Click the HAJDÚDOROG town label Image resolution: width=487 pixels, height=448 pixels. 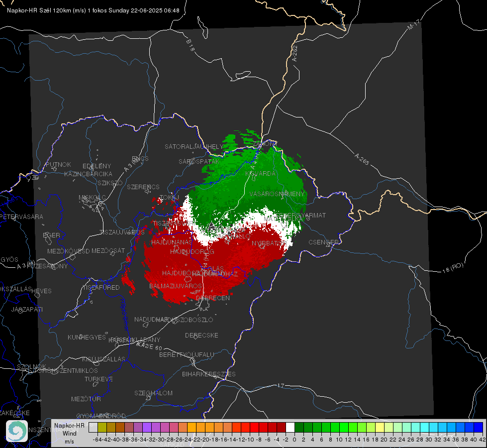[x=192, y=251]
